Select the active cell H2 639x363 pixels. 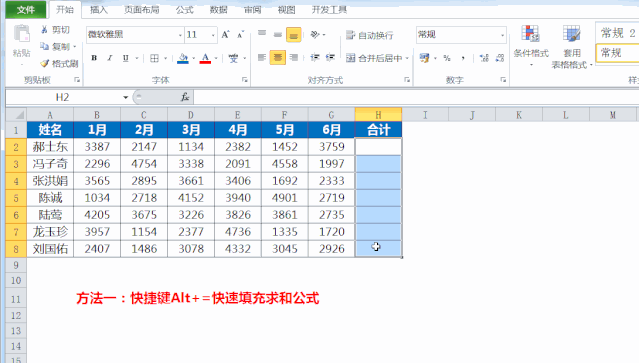tap(378, 147)
